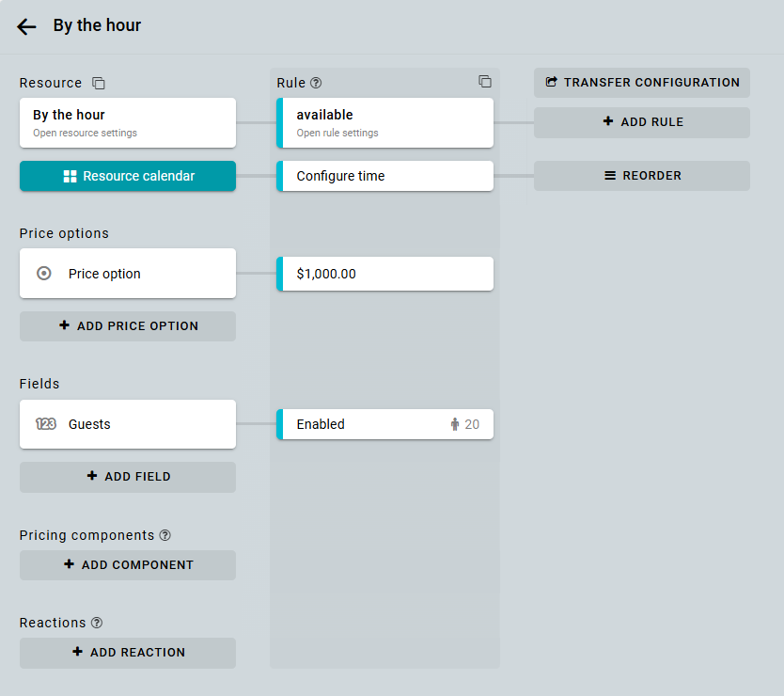Image resolution: width=784 pixels, height=696 pixels.
Task: Click the Guests number field icon
Action: 45,424
